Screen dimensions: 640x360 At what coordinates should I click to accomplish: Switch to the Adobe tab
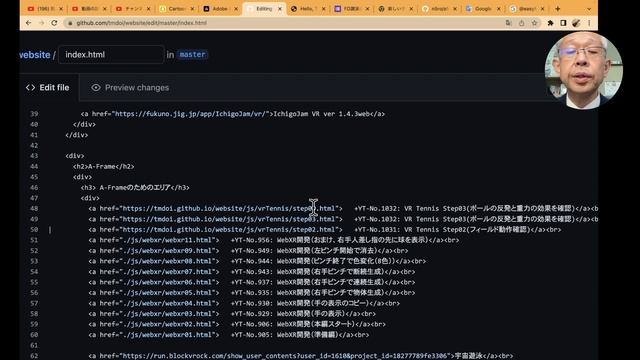[x=220, y=9]
